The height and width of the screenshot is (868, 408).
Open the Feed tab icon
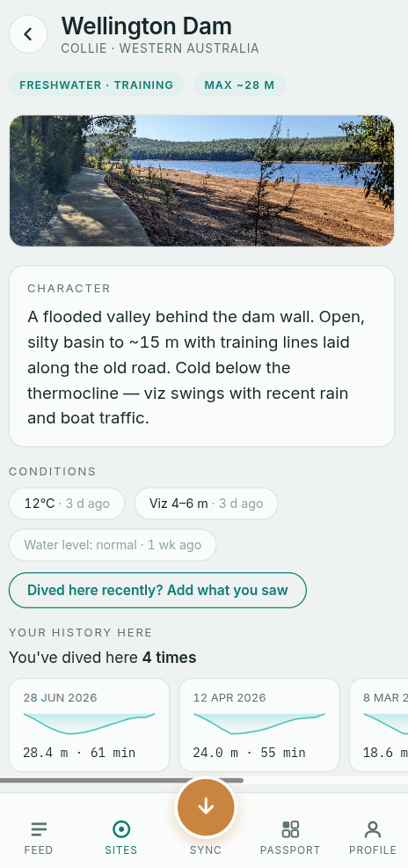(39, 829)
